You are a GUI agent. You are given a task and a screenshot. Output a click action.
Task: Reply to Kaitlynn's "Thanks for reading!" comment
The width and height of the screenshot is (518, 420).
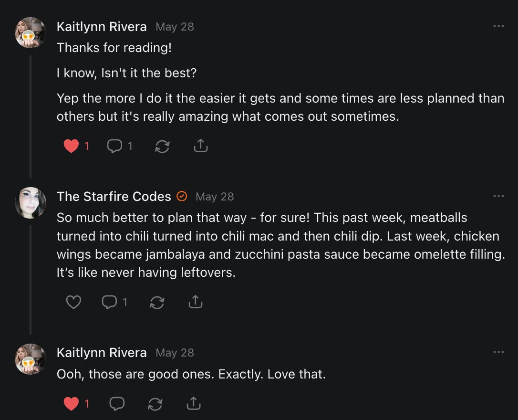(x=114, y=146)
